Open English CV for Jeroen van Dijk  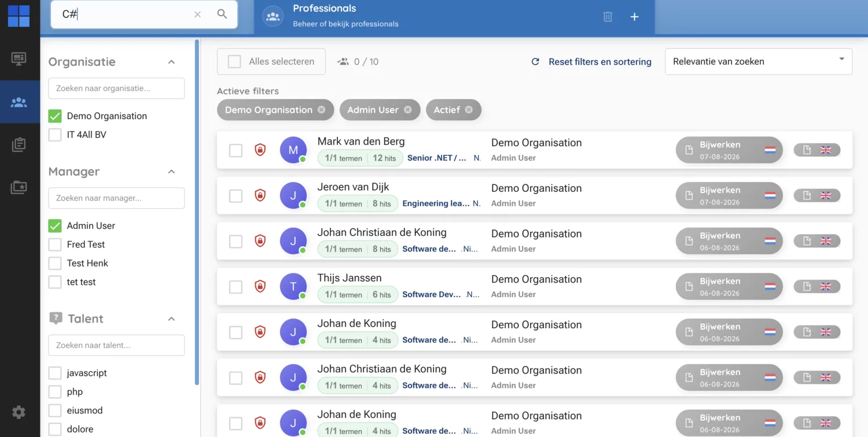click(x=817, y=195)
